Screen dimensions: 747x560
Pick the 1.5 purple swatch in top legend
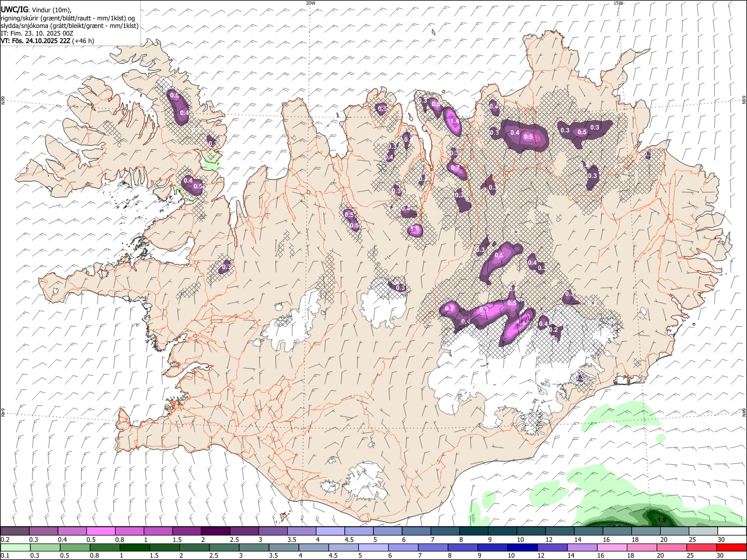[x=186, y=531]
